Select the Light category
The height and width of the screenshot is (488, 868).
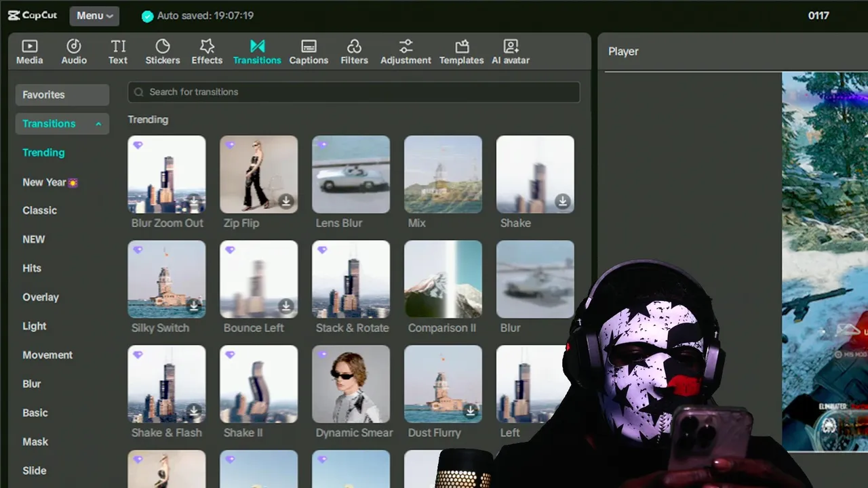click(35, 326)
